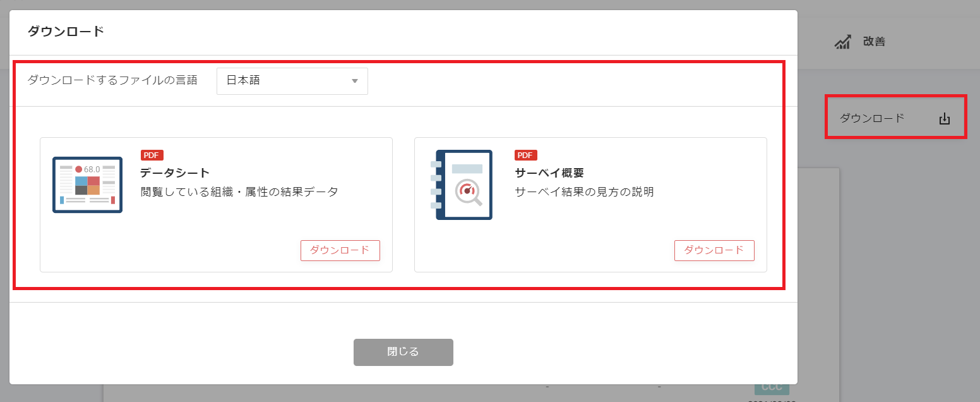Download the データシート PDF
This screenshot has height=402, width=980.
coord(340,250)
